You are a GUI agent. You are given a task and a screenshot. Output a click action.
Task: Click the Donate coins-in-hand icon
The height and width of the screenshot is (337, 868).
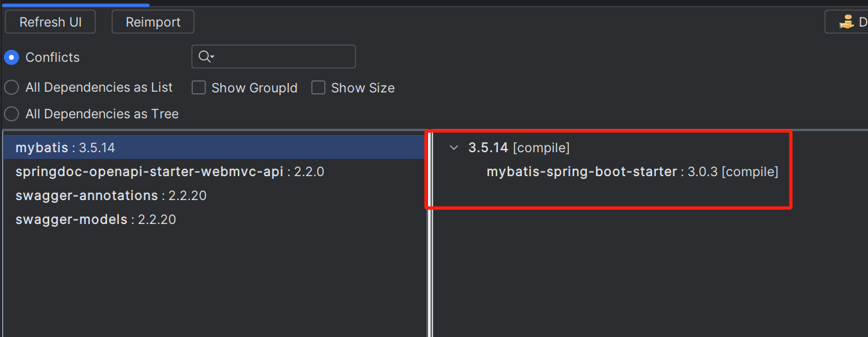coord(847,22)
